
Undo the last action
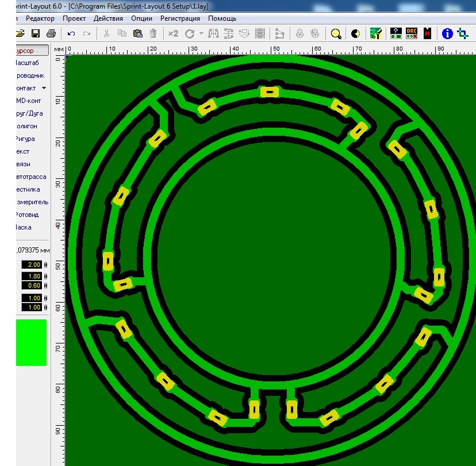pos(71,34)
